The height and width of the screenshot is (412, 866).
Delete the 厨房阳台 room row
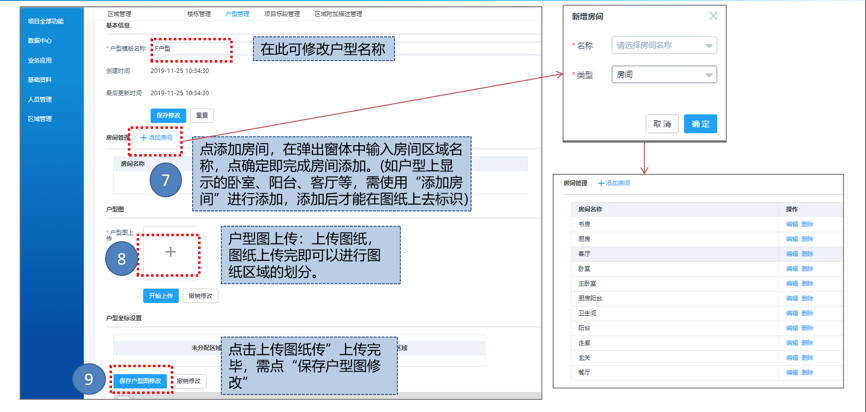pyautogui.click(x=807, y=298)
